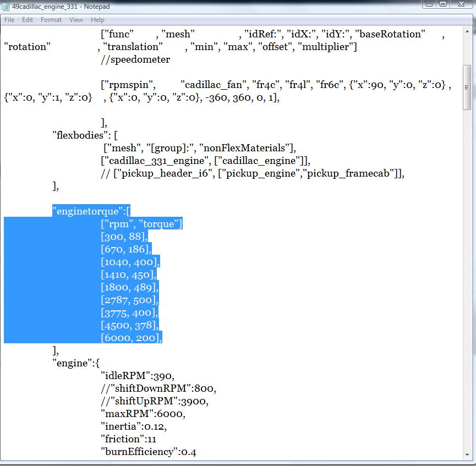Click the "friction":11 line

click(128, 439)
